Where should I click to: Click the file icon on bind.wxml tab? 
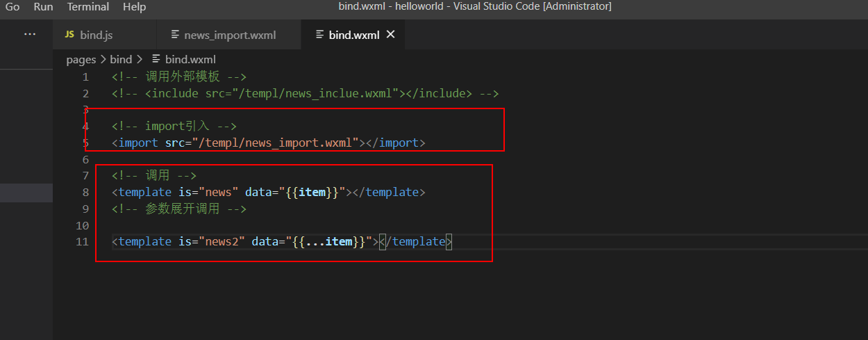319,35
